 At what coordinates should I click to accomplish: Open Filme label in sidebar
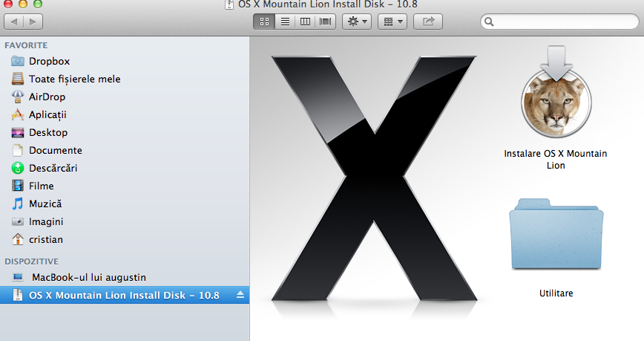click(x=42, y=186)
